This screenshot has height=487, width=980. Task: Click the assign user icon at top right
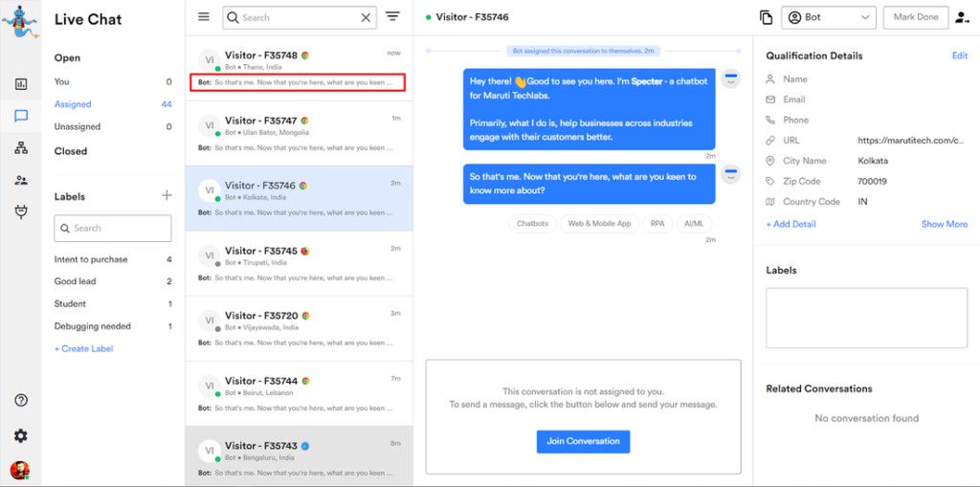[x=961, y=17]
